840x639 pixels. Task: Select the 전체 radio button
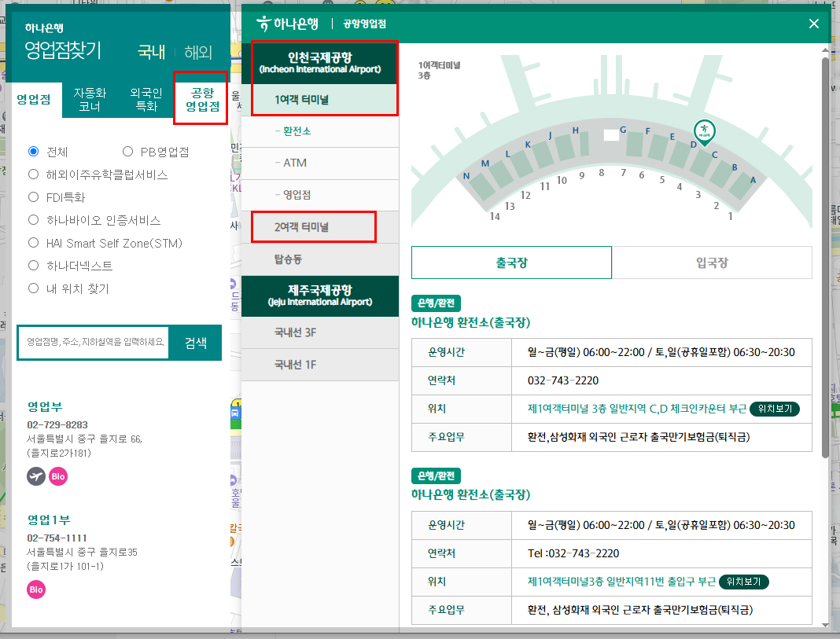[34, 152]
